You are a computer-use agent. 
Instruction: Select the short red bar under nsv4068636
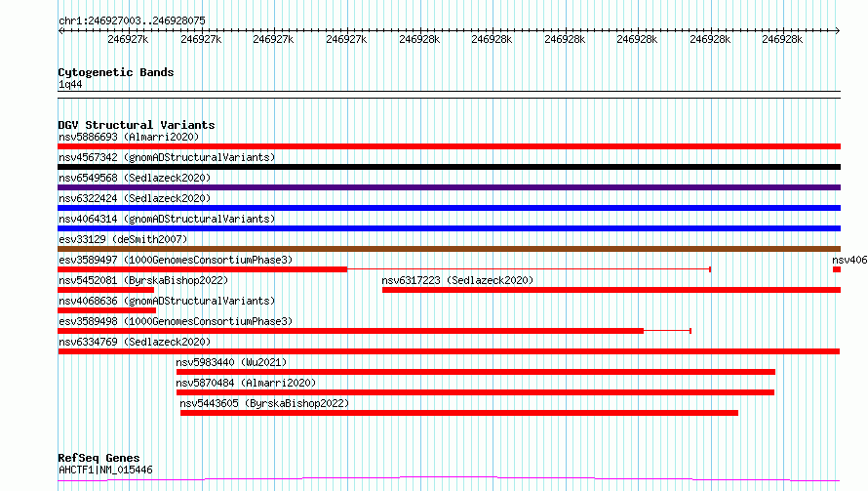click(107, 310)
